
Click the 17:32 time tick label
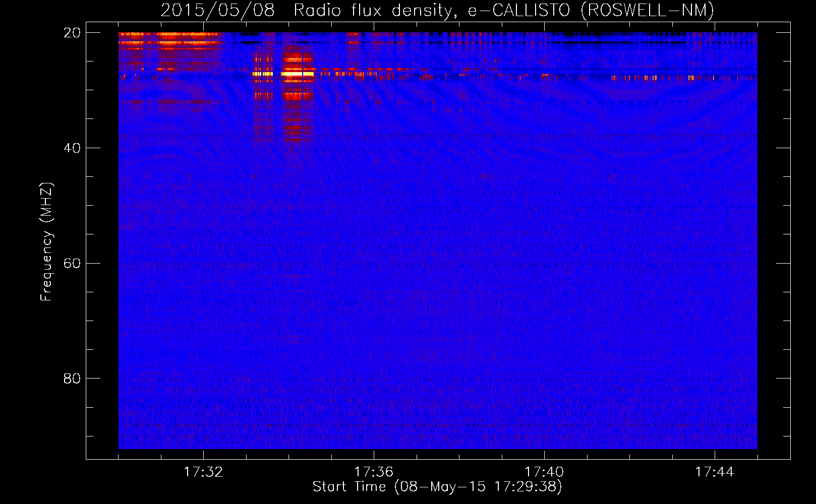[203, 472]
